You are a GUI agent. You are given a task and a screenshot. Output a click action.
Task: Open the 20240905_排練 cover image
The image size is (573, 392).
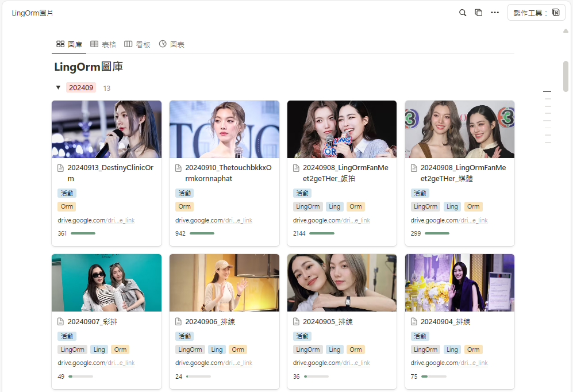click(342, 283)
